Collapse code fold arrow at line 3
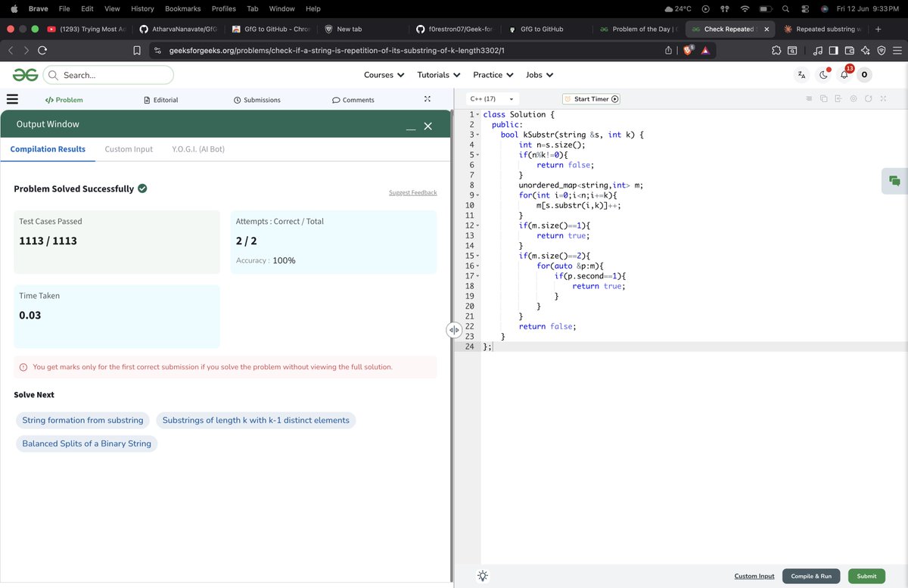The height and width of the screenshot is (588, 908). [477, 135]
